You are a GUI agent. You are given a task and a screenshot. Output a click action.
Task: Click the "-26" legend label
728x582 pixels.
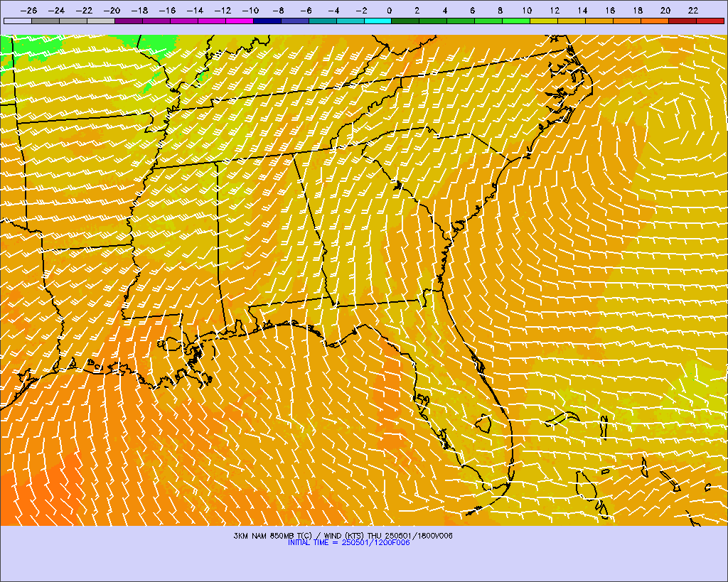coord(28,10)
